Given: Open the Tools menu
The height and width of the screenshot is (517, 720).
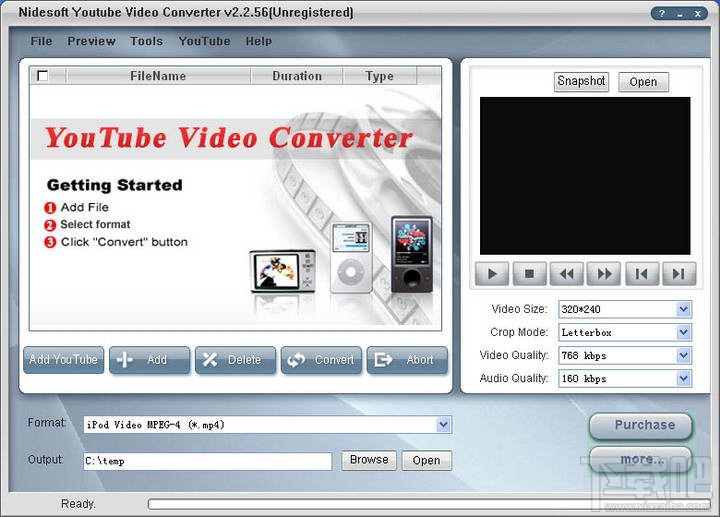Looking at the screenshot, I should click(146, 41).
